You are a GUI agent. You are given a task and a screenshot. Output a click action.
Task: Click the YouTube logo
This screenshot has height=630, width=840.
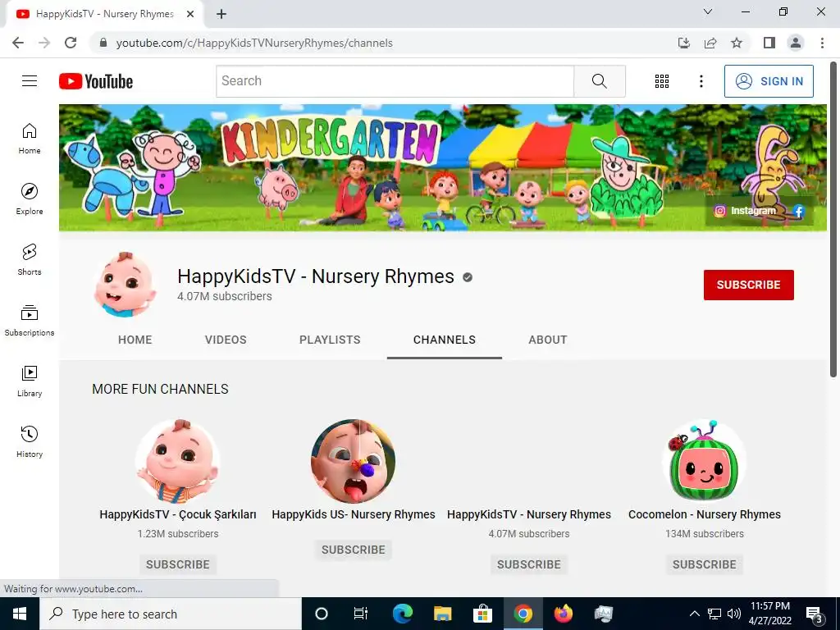pyautogui.click(x=96, y=81)
